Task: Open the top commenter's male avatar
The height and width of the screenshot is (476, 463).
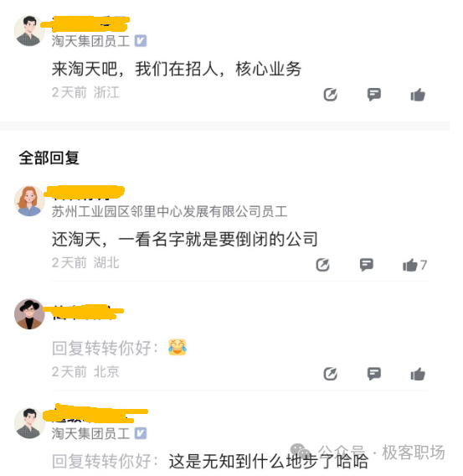Action: (29, 31)
